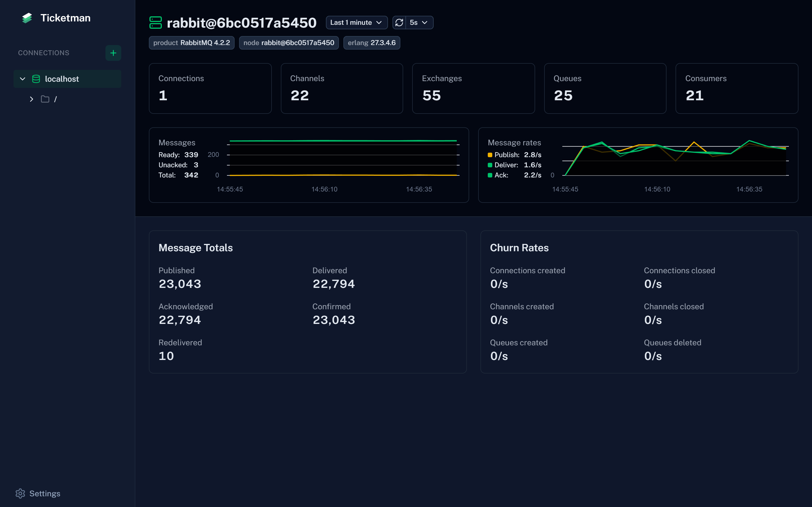This screenshot has width=812, height=507.
Task: Click the product RabbitMQ 4.2.2 badge
Action: [x=192, y=43]
